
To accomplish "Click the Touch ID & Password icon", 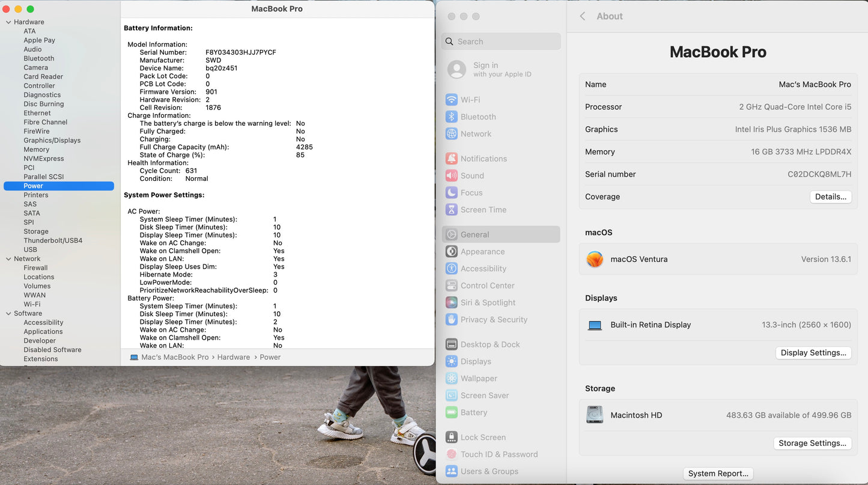I will coord(452,454).
